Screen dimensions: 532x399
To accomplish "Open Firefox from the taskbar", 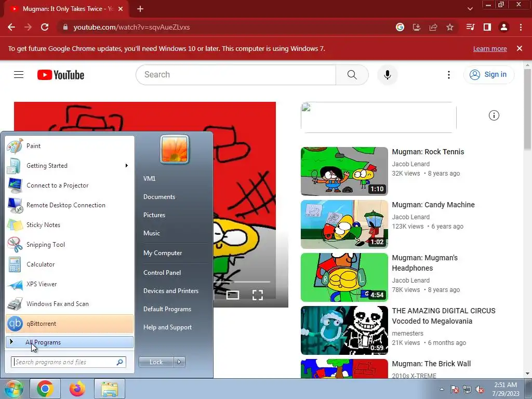I will (x=77, y=389).
